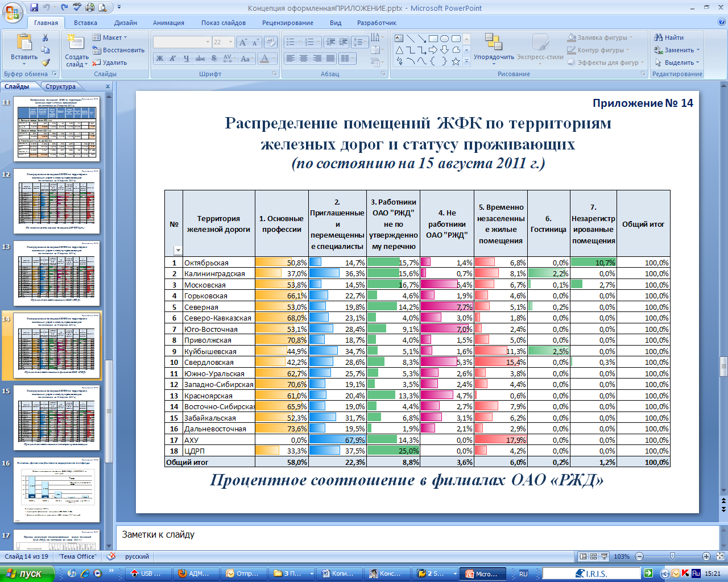
Task: Pick the five-point star shape
Action: [456, 61]
